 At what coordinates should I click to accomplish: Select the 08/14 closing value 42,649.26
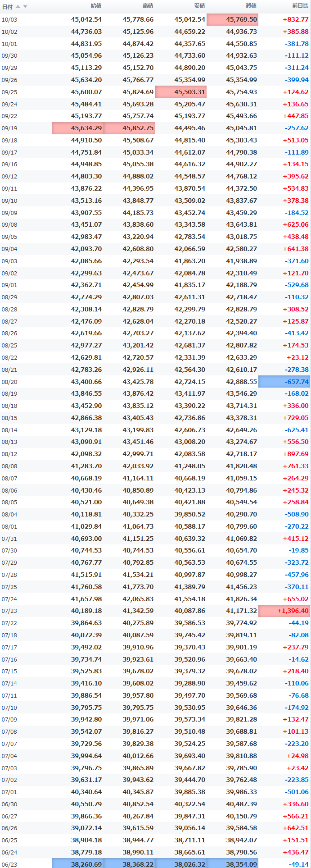click(242, 430)
